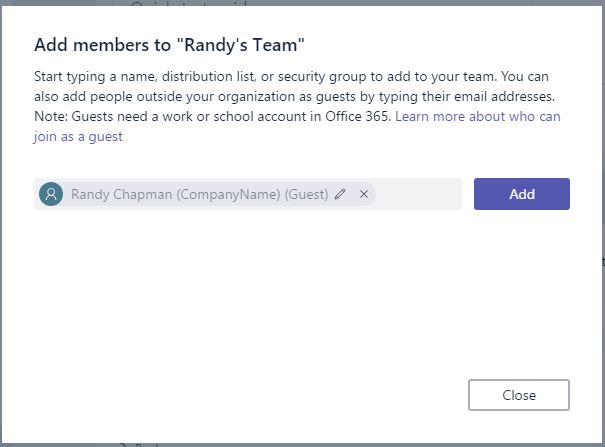Click the "(CompanyName)" label in the chip
Screen dimensions: 605x447
tap(229, 194)
